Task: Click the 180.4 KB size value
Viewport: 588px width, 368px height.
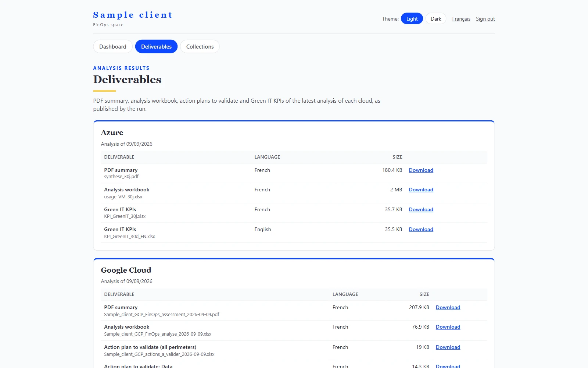Action: click(392, 170)
